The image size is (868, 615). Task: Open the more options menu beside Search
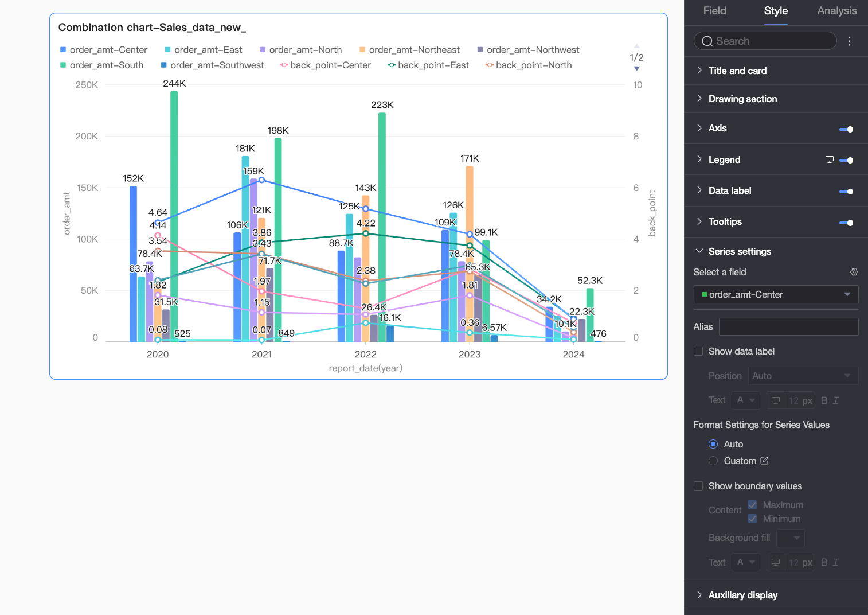[x=850, y=41]
